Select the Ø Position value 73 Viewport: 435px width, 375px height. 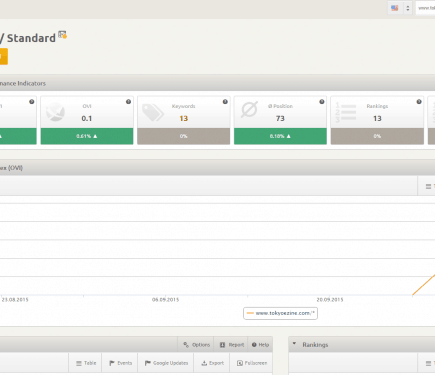[280, 118]
